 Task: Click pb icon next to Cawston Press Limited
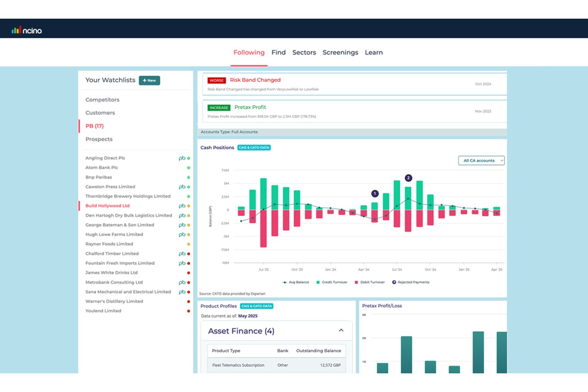182,187
